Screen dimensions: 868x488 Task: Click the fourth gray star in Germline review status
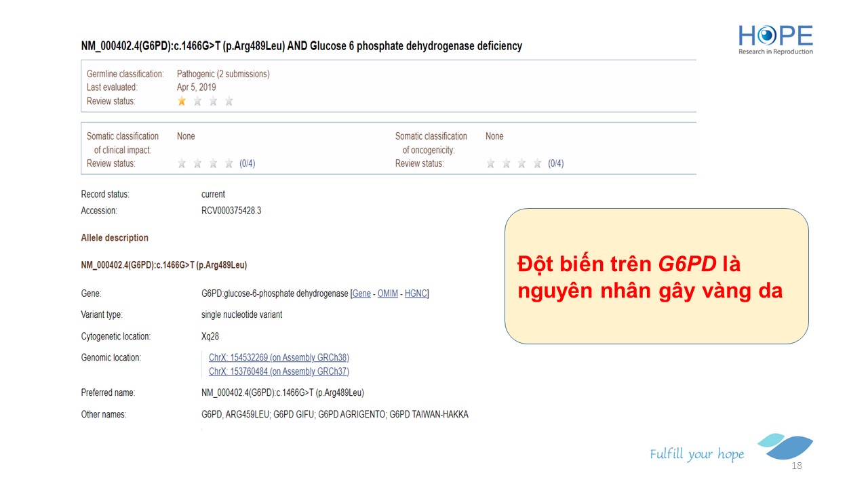229,101
